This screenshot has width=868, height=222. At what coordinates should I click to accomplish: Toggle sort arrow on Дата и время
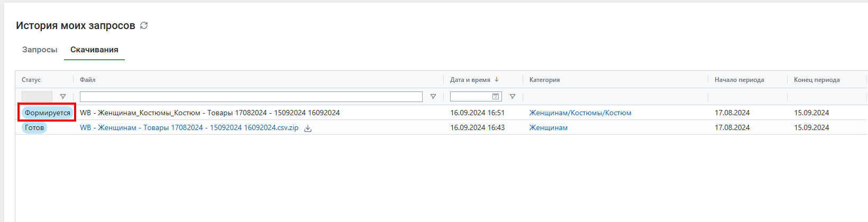point(497,79)
